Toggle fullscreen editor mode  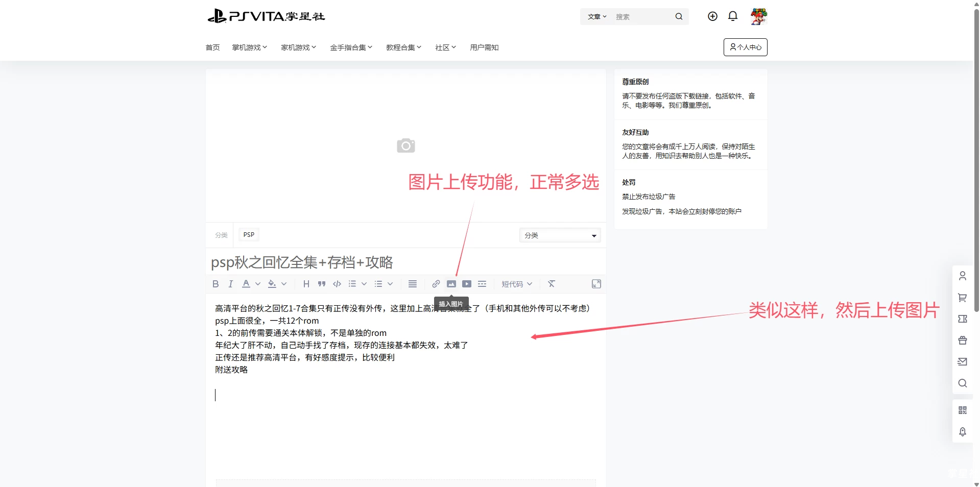[596, 284]
